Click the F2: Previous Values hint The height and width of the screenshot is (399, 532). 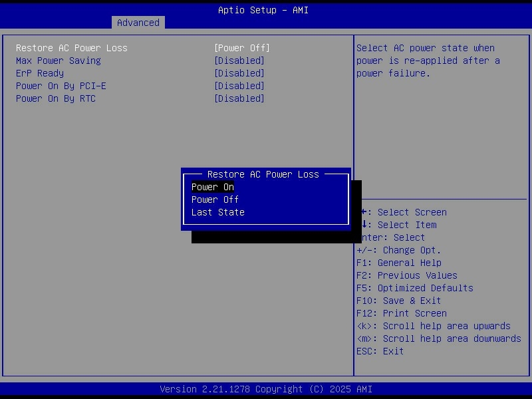pos(407,275)
